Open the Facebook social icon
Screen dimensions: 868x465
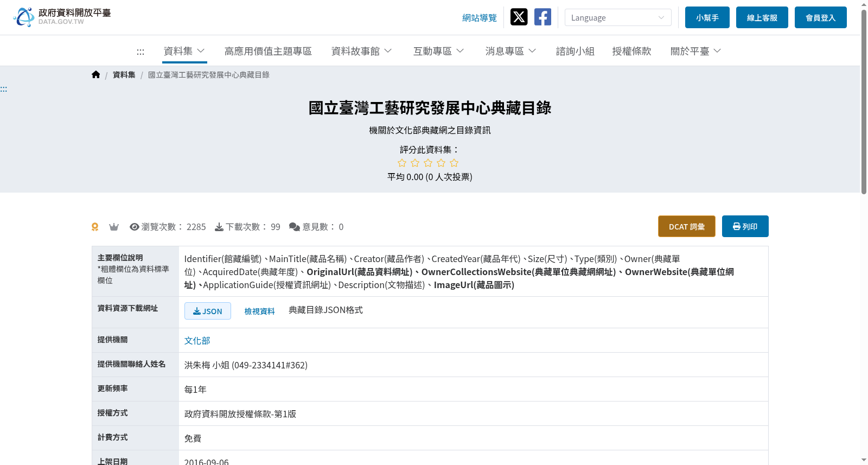pos(542,17)
